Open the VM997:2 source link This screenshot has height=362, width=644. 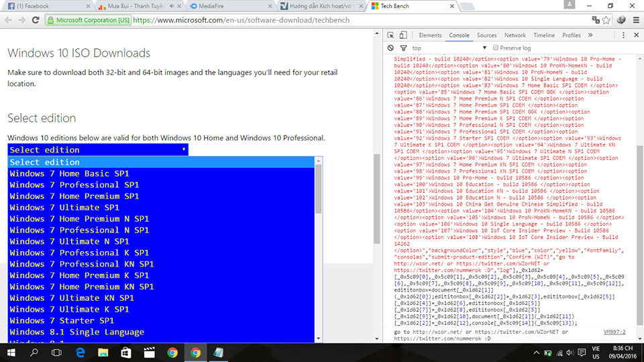pyautogui.click(x=614, y=332)
